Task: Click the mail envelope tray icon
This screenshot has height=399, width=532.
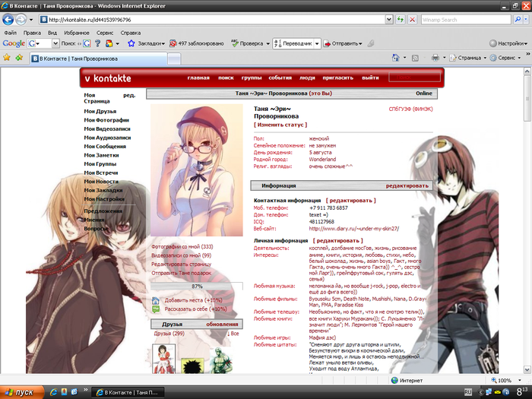Action: pos(499,392)
